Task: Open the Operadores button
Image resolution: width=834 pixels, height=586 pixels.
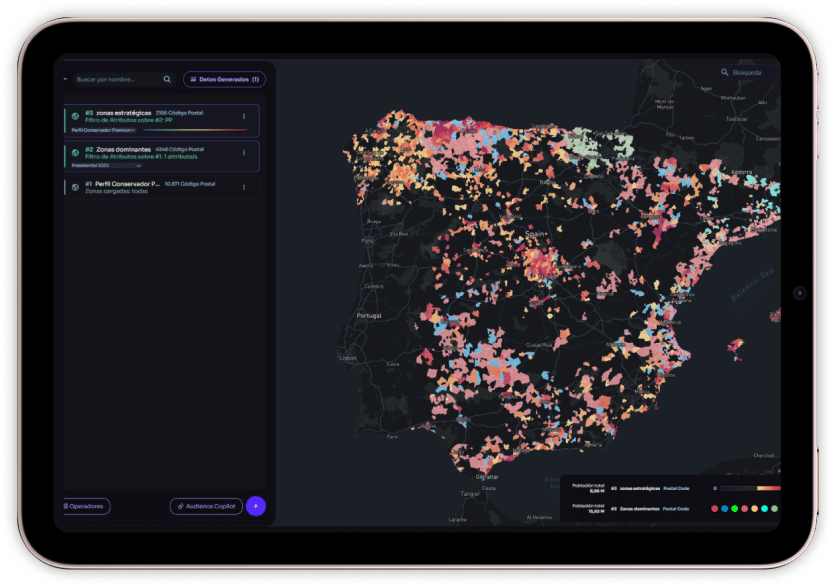Action: point(86,506)
